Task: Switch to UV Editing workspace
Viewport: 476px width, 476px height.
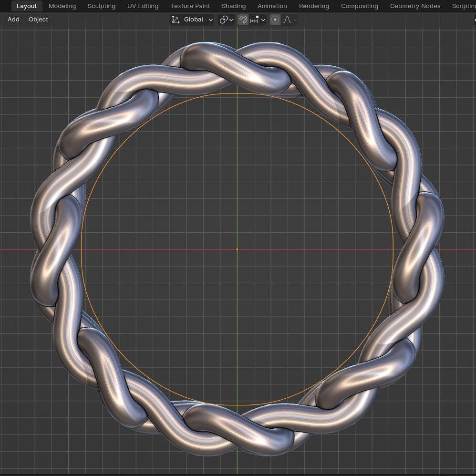Action: click(143, 6)
